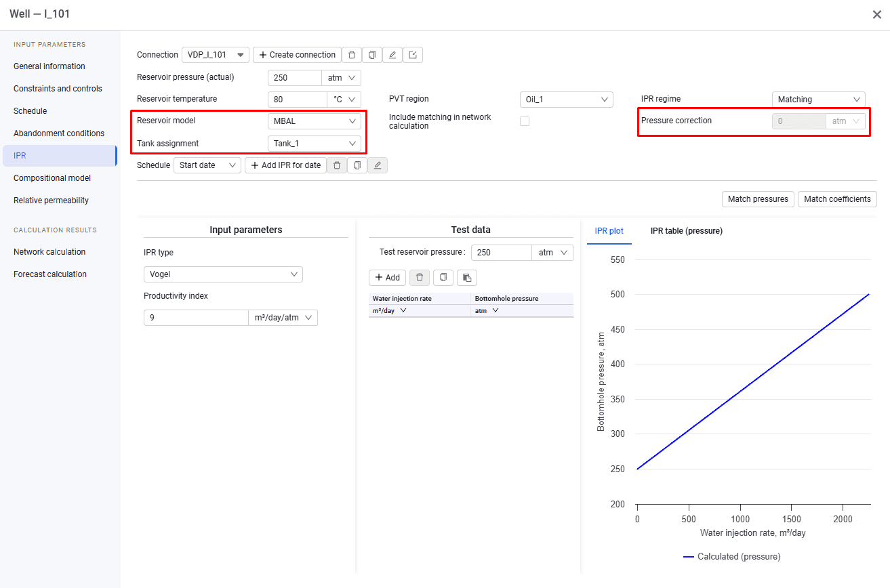Image resolution: width=890 pixels, height=588 pixels.
Task: Open the Schedule Start date dropdown
Action: pyautogui.click(x=207, y=165)
